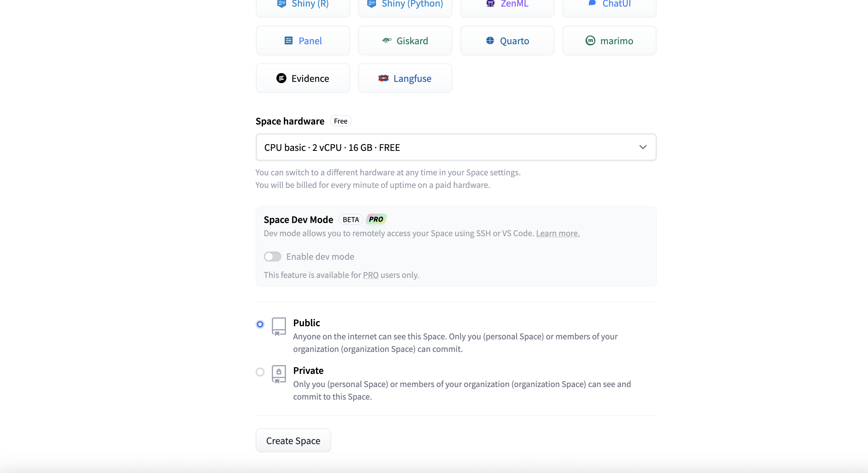Viewport: 868px width, 473px height.
Task: Select the Public visibility radio button
Action: 260,324
